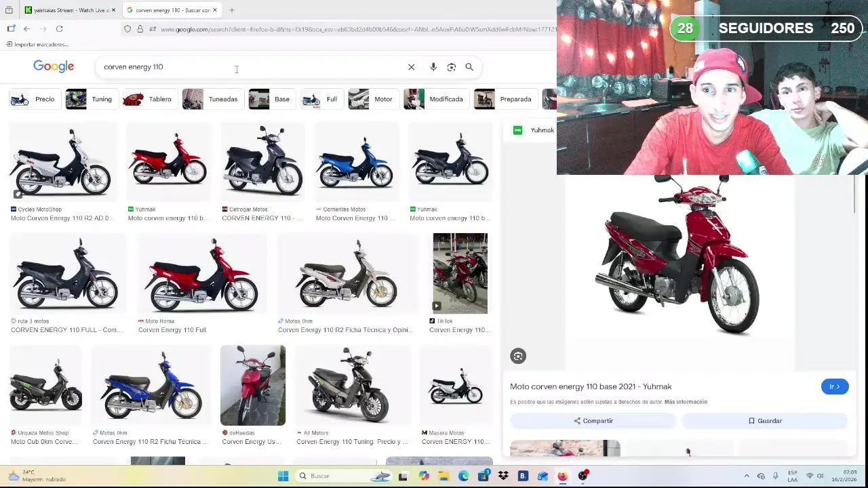Open All Motos Corven Energy 110 Tuning thumbnail
The height and width of the screenshot is (488, 868).
(x=352, y=385)
